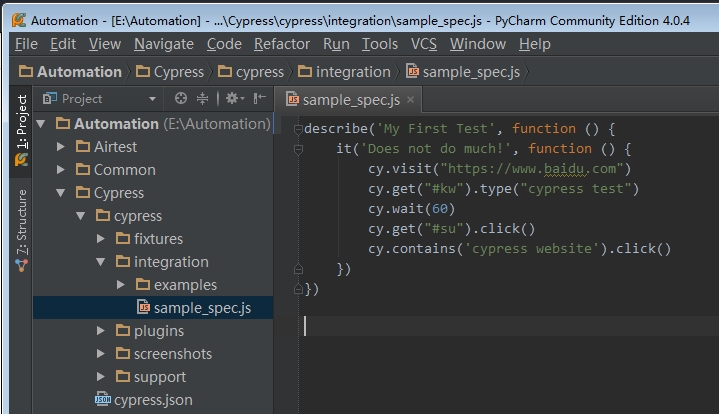This screenshot has width=719, height=414.
Task: Expand the Airtest folder
Action: coord(62,147)
